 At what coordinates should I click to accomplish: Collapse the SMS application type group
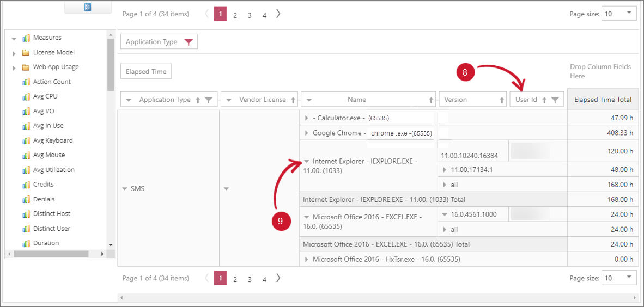(x=125, y=189)
